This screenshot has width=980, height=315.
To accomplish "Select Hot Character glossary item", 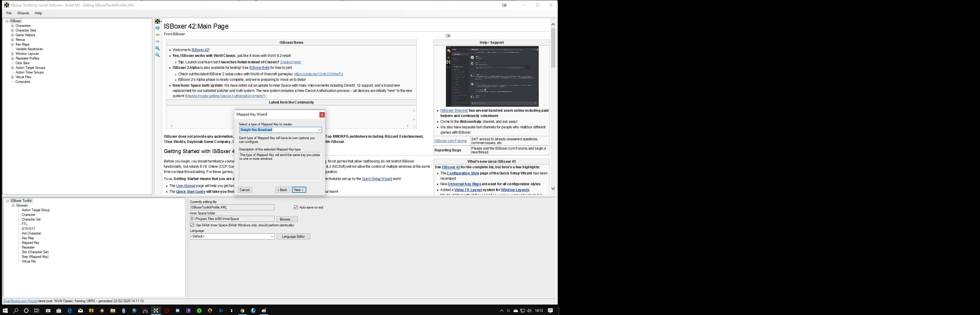I will click(32, 234).
